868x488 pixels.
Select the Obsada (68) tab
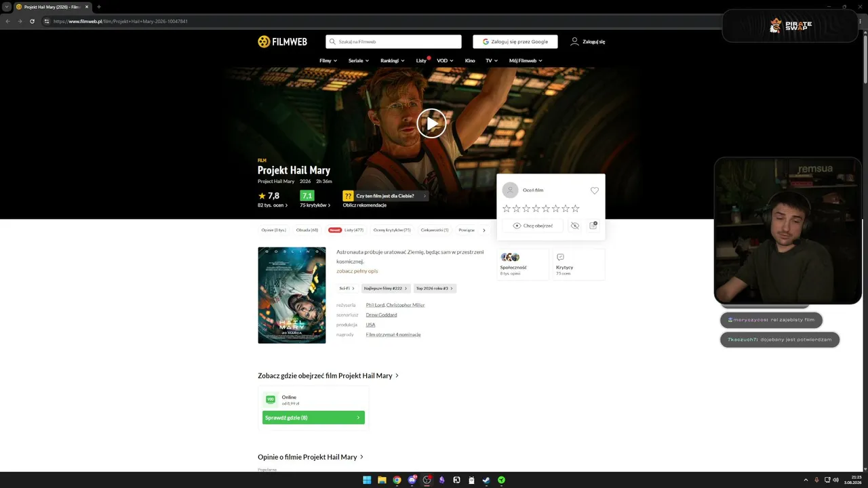coord(307,230)
